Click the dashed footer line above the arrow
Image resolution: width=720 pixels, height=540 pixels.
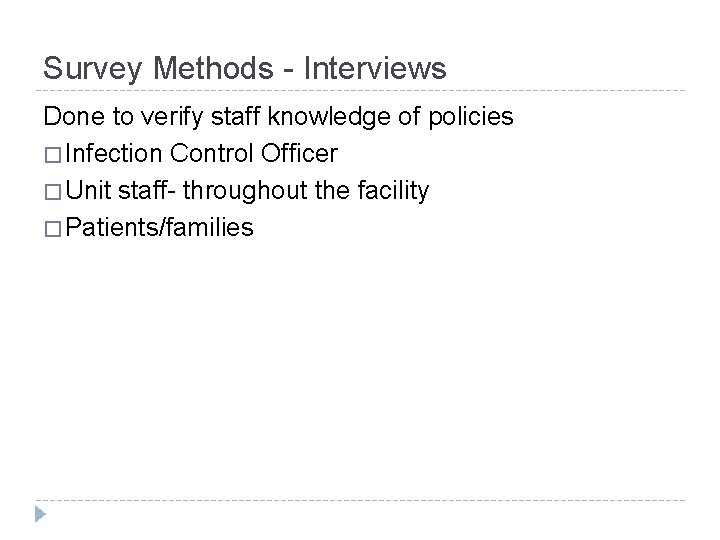point(360,500)
